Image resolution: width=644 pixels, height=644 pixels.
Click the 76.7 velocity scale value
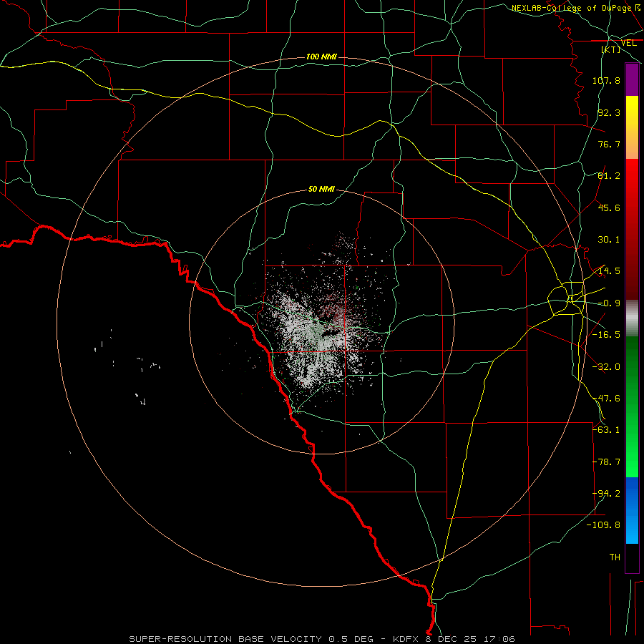pyautogui.click(x=609, y=144)
